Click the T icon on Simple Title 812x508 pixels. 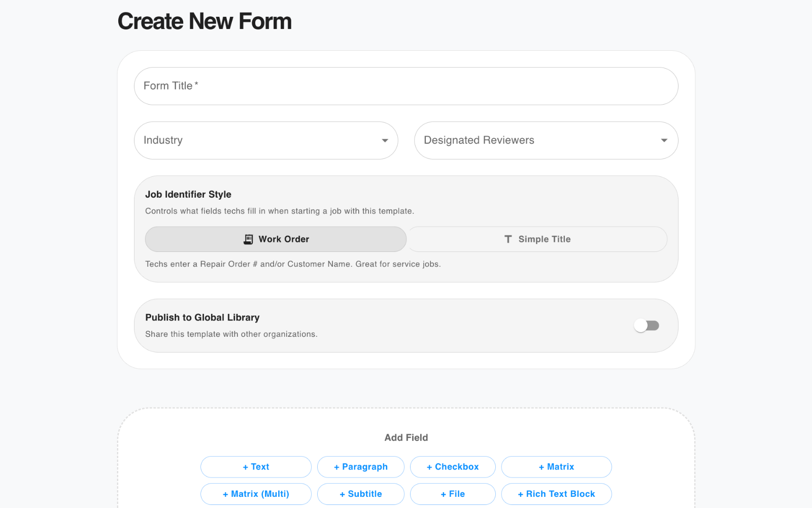[507, 239]
